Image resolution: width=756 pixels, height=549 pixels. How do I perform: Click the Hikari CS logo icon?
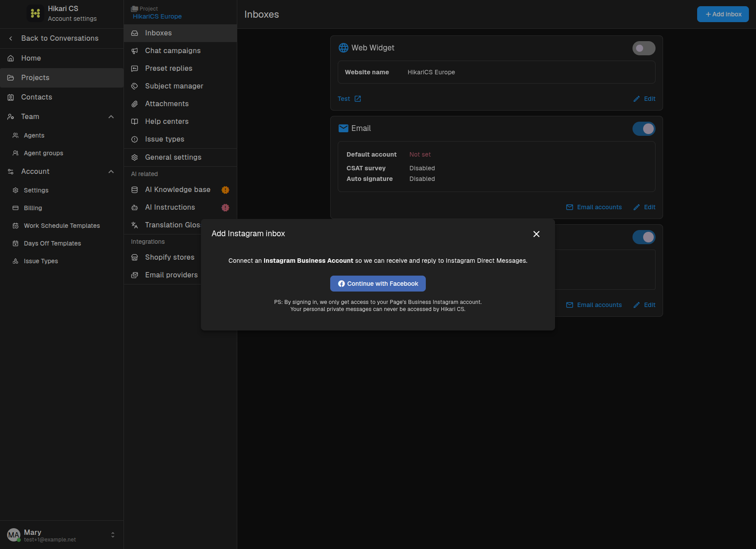(35, 13)
